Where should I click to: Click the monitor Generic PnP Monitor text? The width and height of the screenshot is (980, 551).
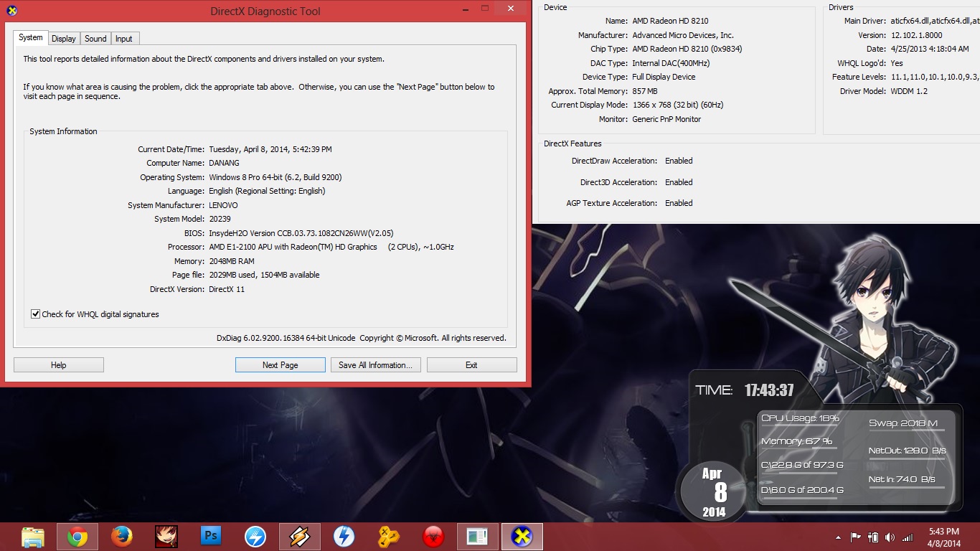pyautogui.click(x=666, y=119)
